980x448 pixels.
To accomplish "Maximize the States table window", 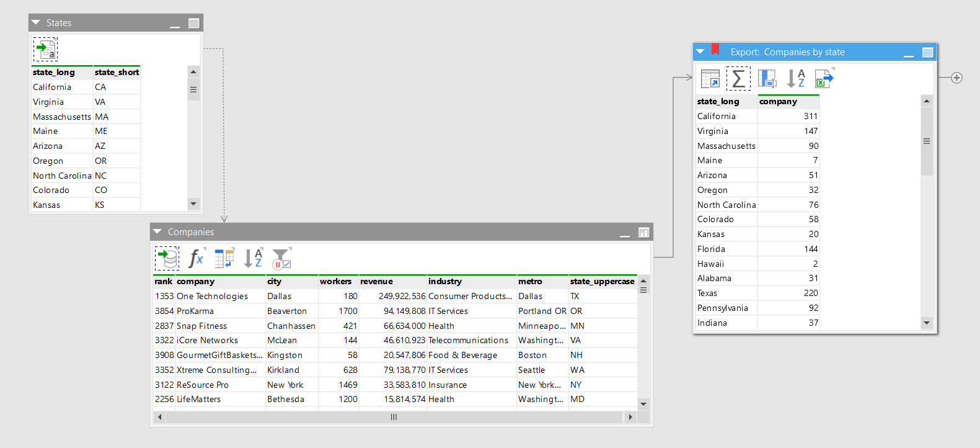I will [194, 24].
